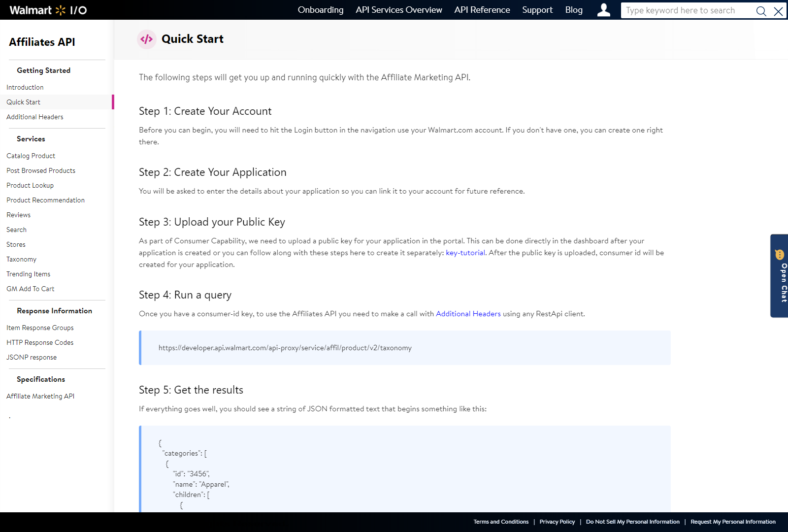Open API Services Overview menu
The image size is (788, 532).
[399, 10]
